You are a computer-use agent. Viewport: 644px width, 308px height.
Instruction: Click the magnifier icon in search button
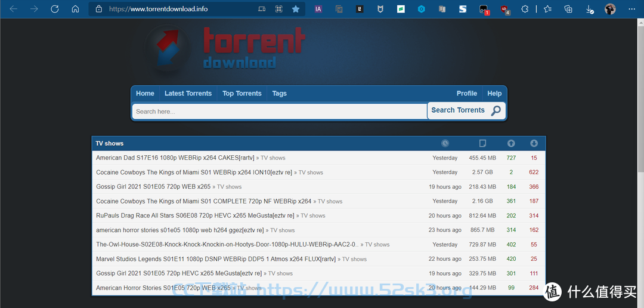(x=496, y=110)
